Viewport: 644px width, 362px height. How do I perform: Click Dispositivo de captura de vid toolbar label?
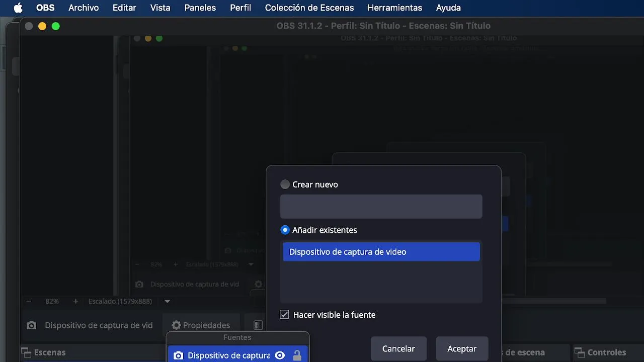pyautogui.click(x=99, y=325)
